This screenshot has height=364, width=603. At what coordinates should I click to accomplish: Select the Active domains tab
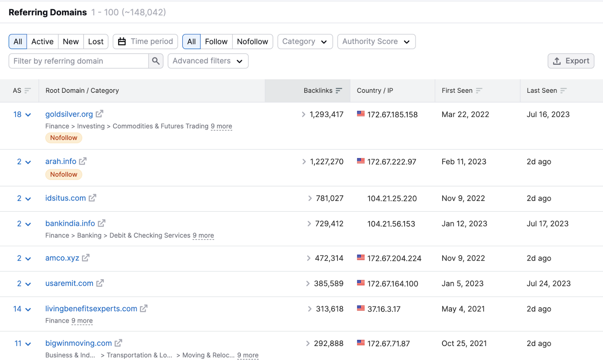(x=42, y=41)
